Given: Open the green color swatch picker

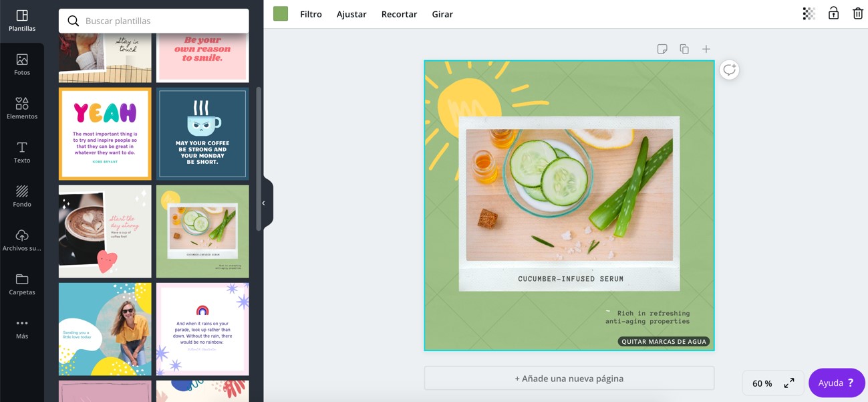Looking at the screenshot, I should coord(281,14).
